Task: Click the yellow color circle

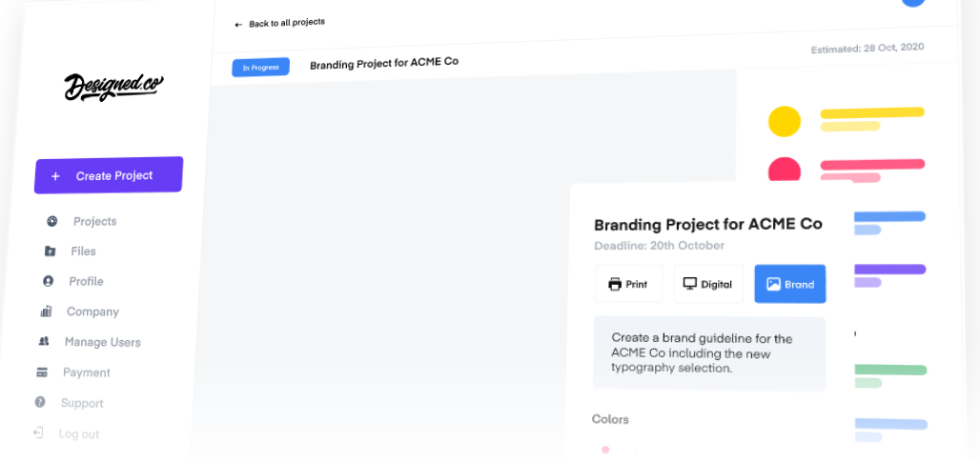Action: (784, 121)
